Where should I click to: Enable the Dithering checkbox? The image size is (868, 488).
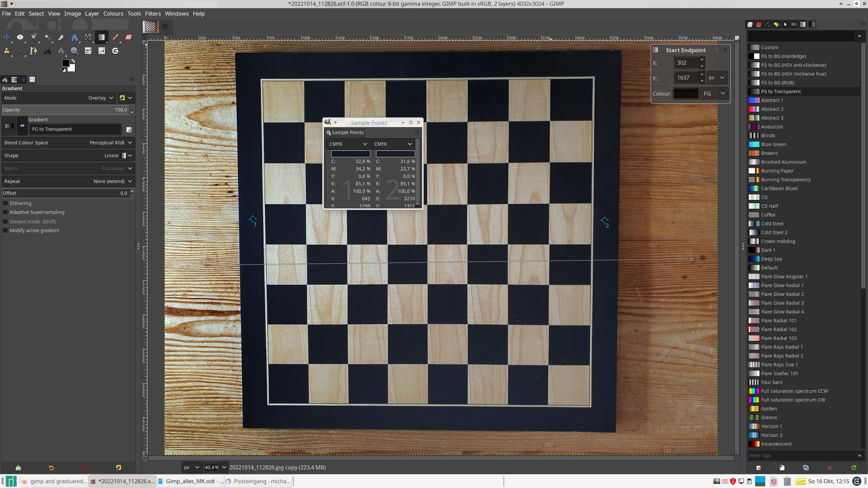point(5,203)
